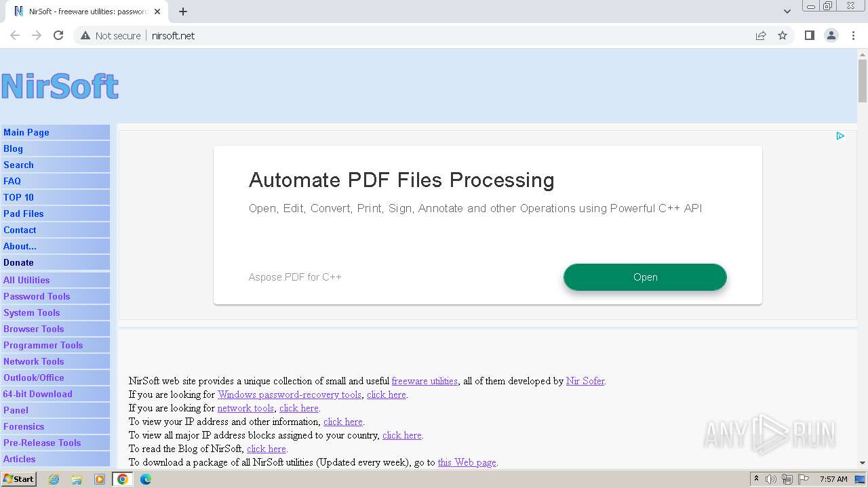Reload the nirsoft.net page
This screenshot has width=868, height=488.
click(x=58, y=35)
